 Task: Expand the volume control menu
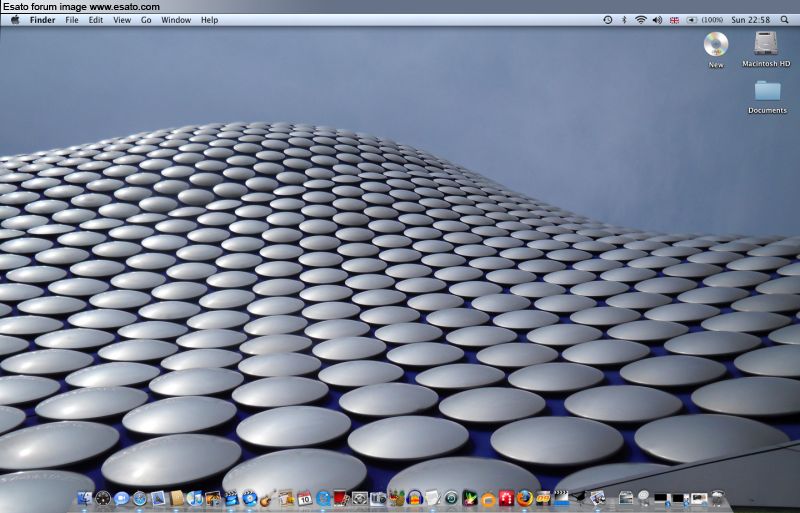tap(657, 20)
